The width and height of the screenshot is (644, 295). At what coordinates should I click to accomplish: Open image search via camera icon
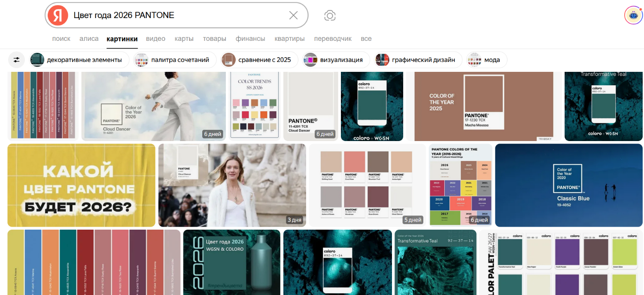click(330, 15)
